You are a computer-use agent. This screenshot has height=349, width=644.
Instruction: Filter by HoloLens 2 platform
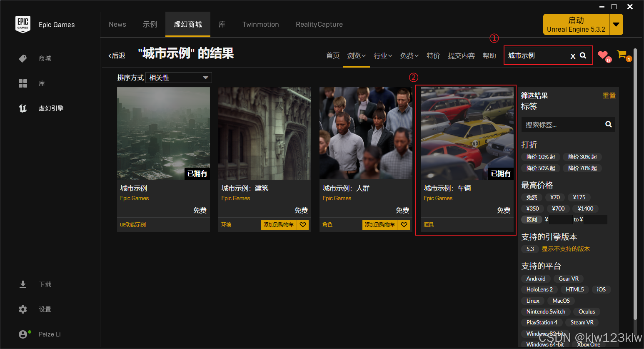tap(539, 289)
